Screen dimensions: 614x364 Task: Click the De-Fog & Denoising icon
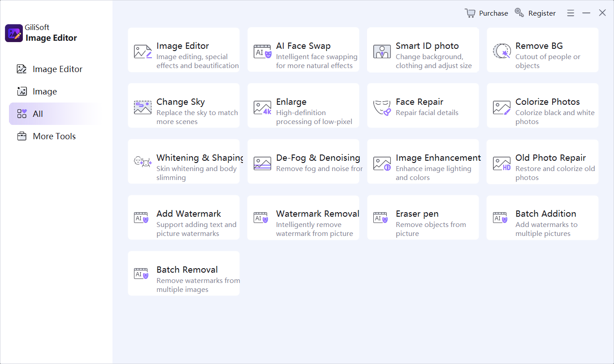262,163
